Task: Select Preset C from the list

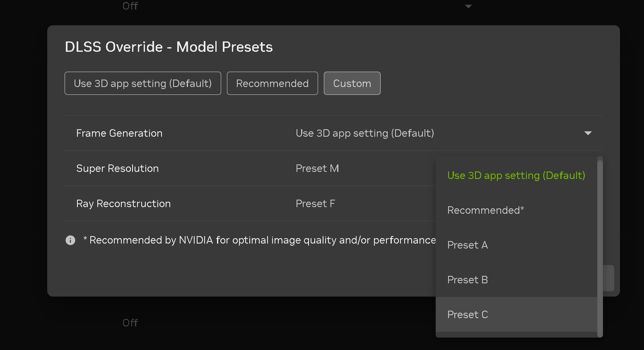Action: point(516,314)
